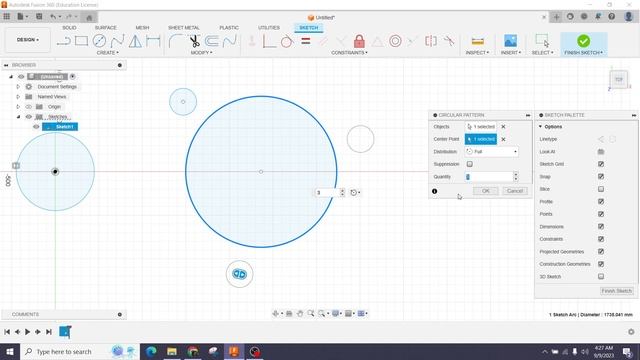Screen dimensions: 640x360
Task: Toggle the Sketch Grid checkbox
Action: 601,164
